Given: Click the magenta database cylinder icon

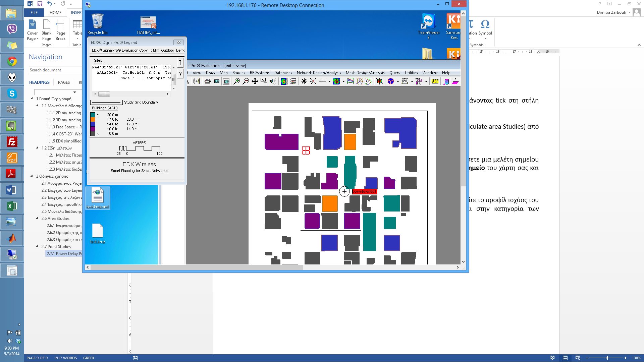Looking at the screenshot, I should [446, 81].
